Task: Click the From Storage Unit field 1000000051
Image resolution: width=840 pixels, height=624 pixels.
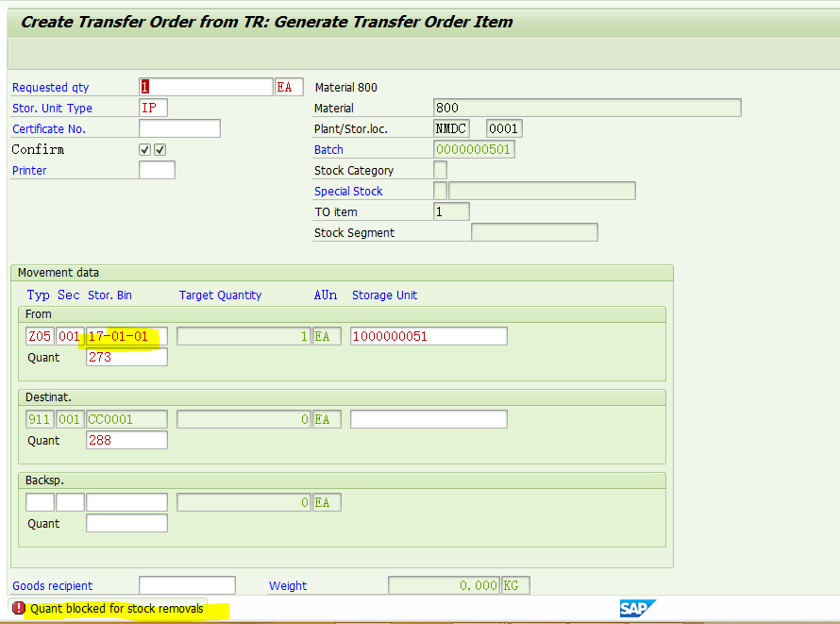Action: coord(428,336)
